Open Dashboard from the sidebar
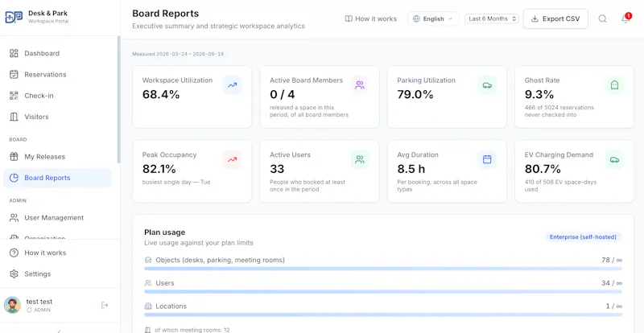 point(57,53)
